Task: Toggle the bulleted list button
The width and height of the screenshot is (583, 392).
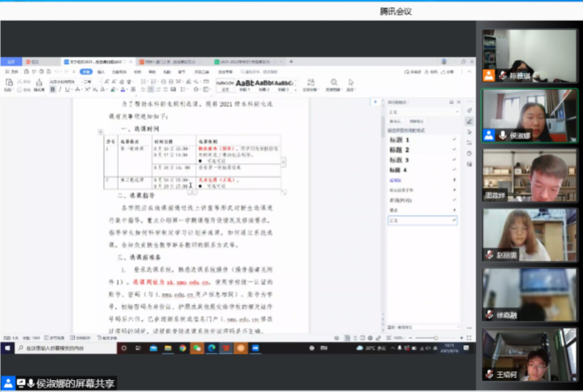Action: [143, 82]
